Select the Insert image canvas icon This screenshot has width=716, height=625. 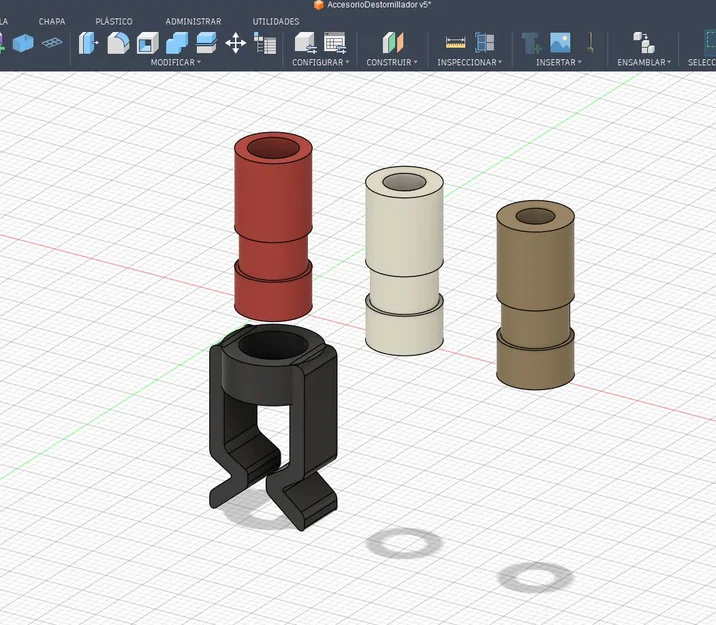(x=560, y=42)
